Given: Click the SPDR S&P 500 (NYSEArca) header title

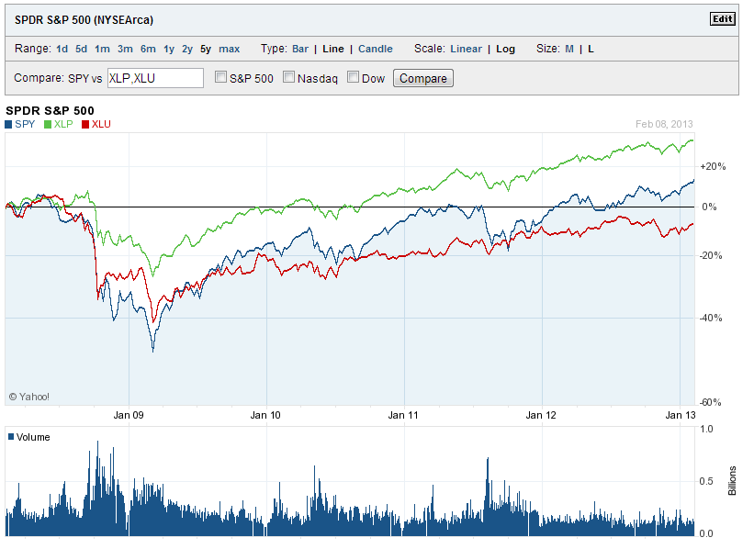Looking at the screenshot, I should (x=84, y=20).
